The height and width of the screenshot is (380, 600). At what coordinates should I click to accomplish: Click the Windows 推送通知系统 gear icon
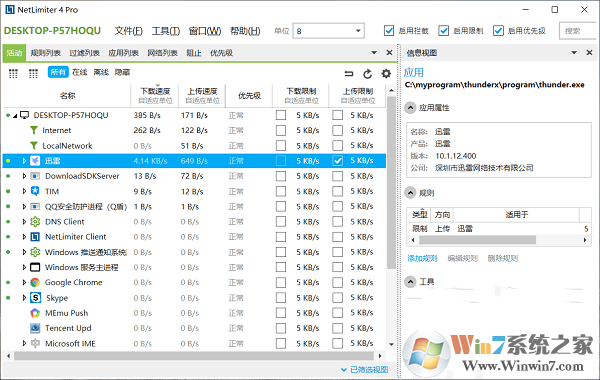(35, 252)
